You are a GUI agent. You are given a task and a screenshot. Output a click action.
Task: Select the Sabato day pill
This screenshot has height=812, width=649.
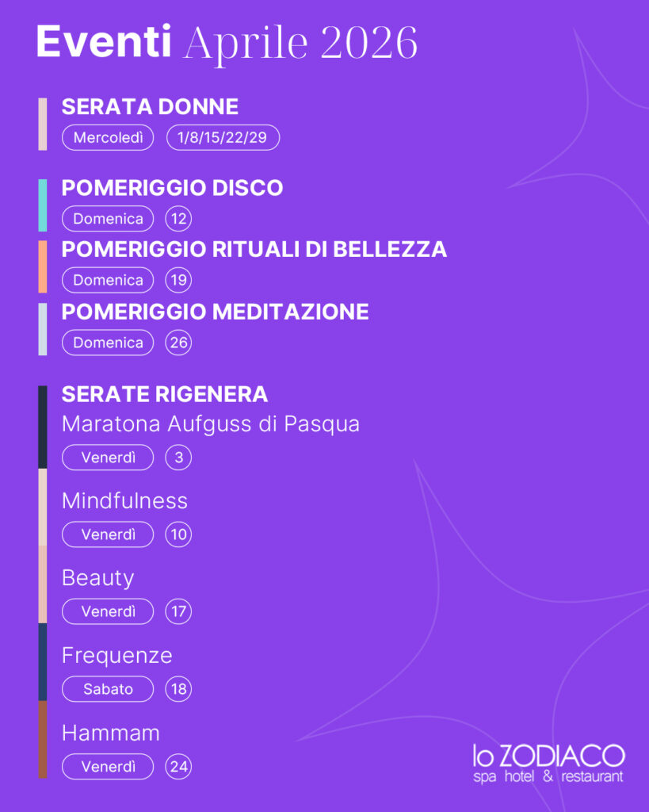point(108,689)
